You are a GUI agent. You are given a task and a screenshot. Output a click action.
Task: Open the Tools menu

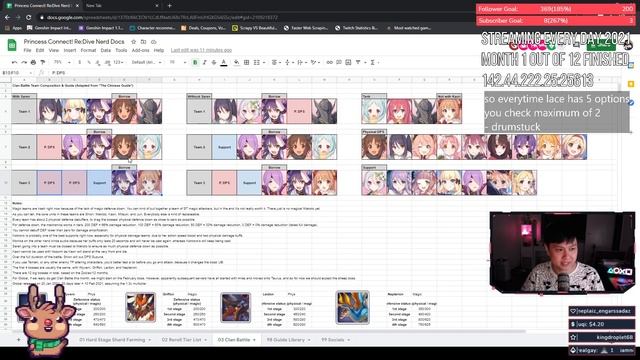coord(121,50)
